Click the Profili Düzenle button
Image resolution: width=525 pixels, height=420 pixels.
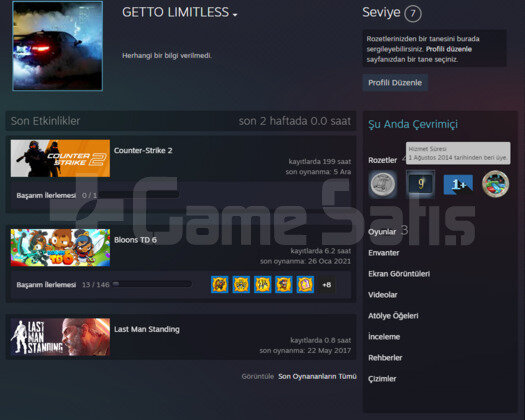click(395, 83)
